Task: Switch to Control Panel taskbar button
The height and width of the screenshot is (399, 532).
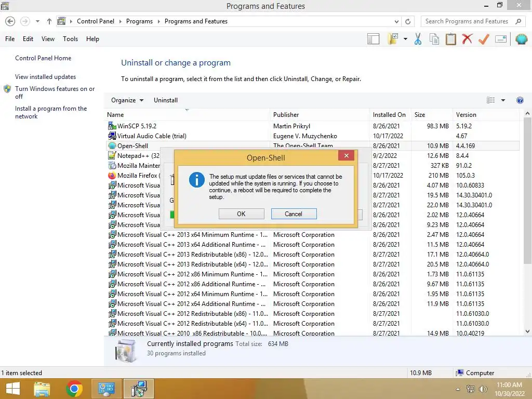Action: 106,389
